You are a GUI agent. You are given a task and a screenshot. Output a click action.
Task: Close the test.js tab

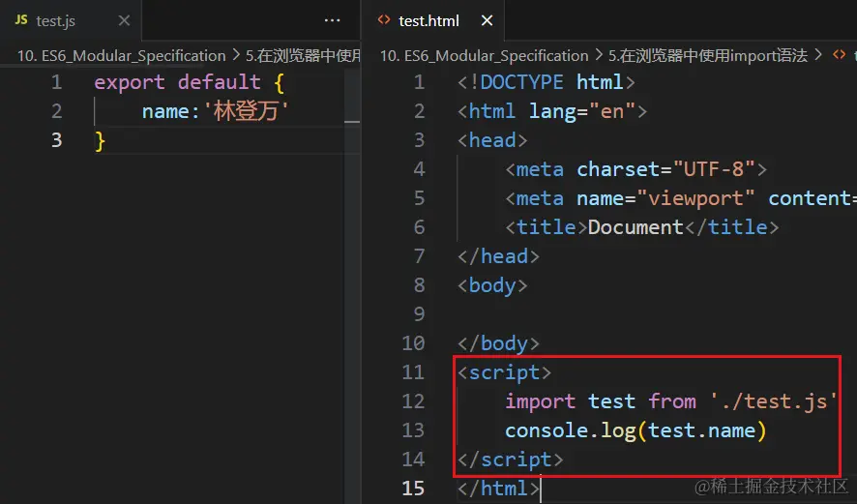coord(125,20)
